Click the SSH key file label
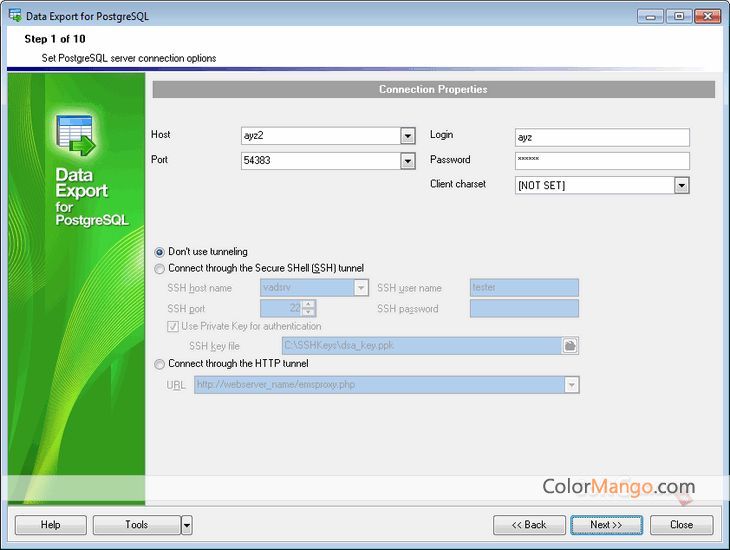 tap(214, 346)
